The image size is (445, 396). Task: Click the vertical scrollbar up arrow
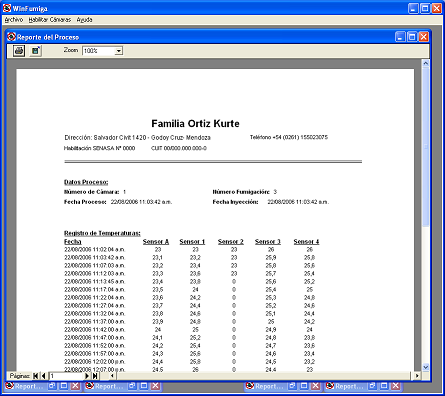click(425, 63)
